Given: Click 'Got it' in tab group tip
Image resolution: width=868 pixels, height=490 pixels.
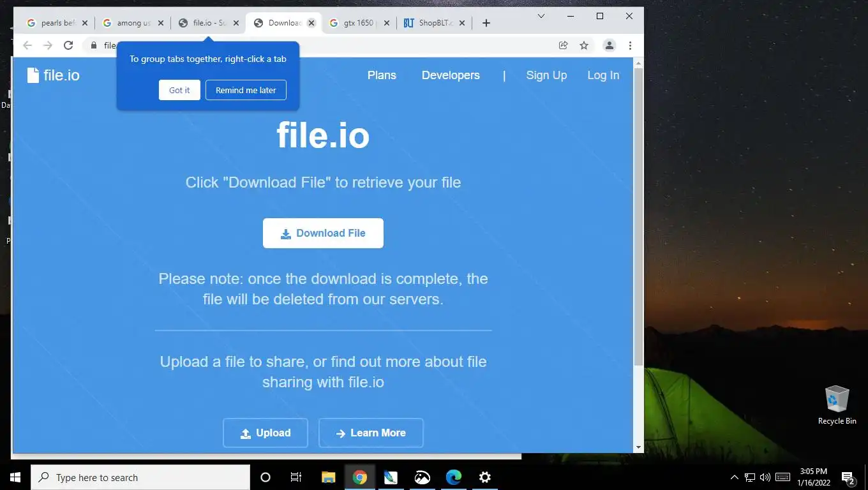Looking at the screenshot, I should tap(179, 90).
